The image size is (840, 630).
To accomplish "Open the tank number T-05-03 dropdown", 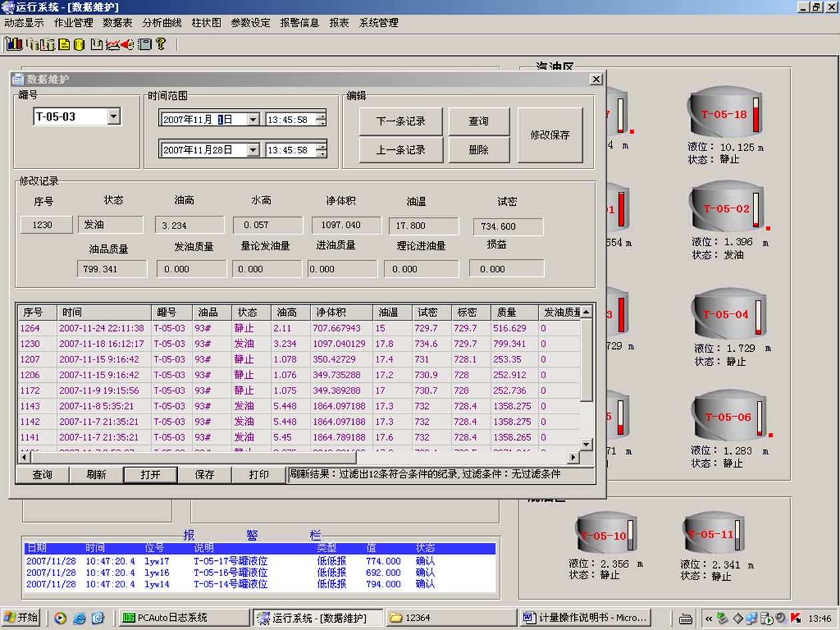I will coord(114,117).
